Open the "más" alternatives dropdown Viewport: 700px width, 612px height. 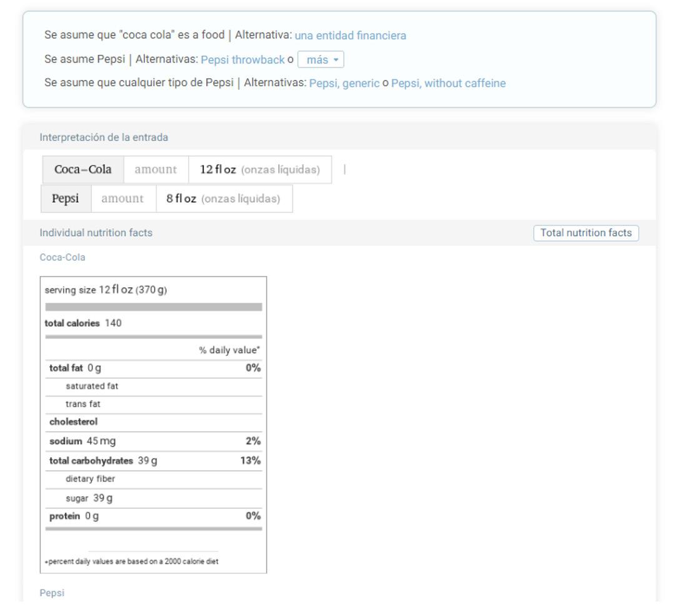click(321, 60)
